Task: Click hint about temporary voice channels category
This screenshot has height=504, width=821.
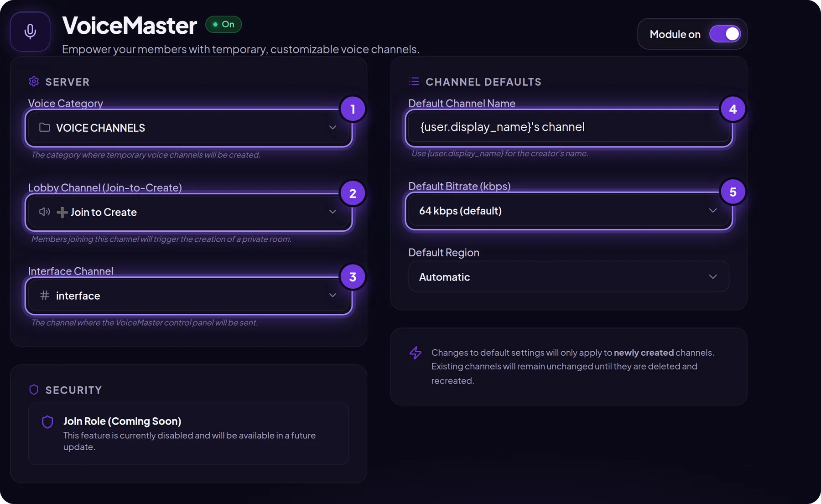Action: coord(146,155)
